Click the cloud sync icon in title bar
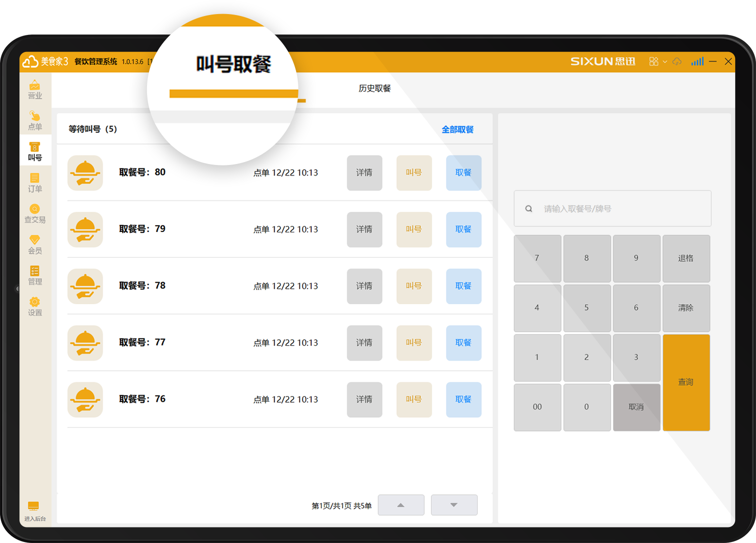This screenshot has width=756, height=543. pos(677,62)
